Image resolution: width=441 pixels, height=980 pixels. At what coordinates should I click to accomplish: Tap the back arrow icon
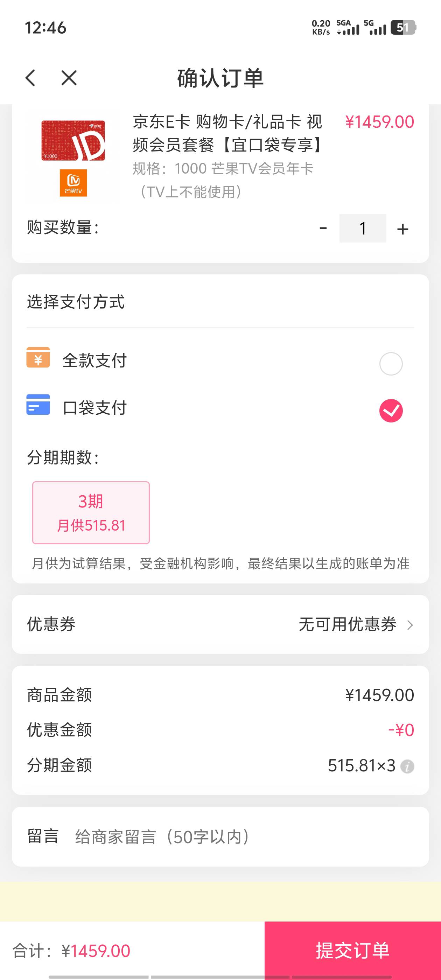click(30, 78)
